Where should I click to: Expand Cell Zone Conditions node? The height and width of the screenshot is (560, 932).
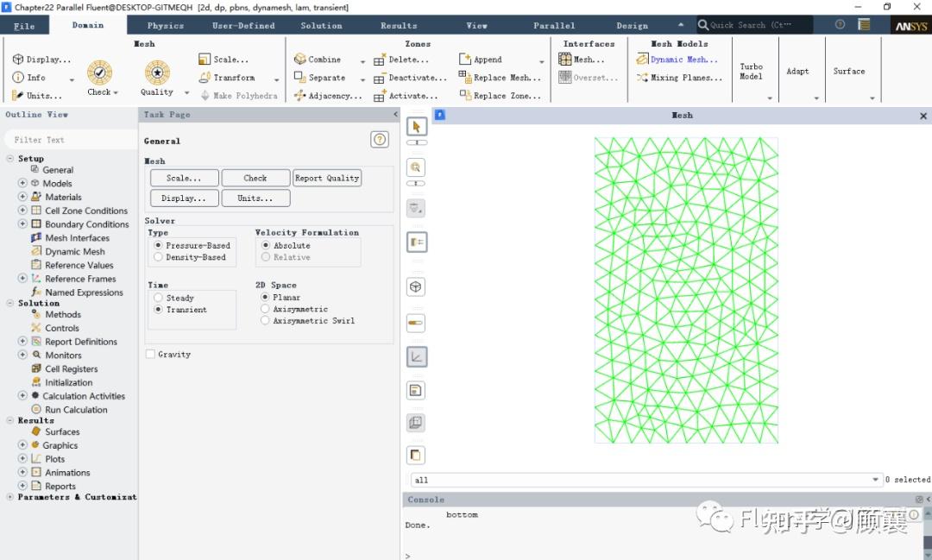tap(22, 210)
